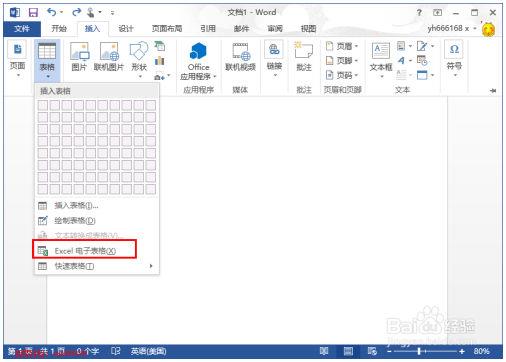Toggle the web layout view button
506x362 pixels.
point(372,351)
